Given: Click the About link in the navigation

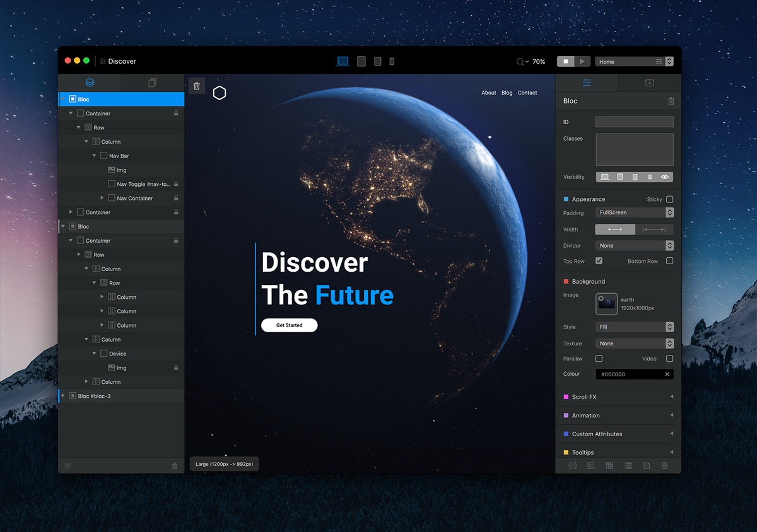Looking at the screenshot, I should pos(488,93).
